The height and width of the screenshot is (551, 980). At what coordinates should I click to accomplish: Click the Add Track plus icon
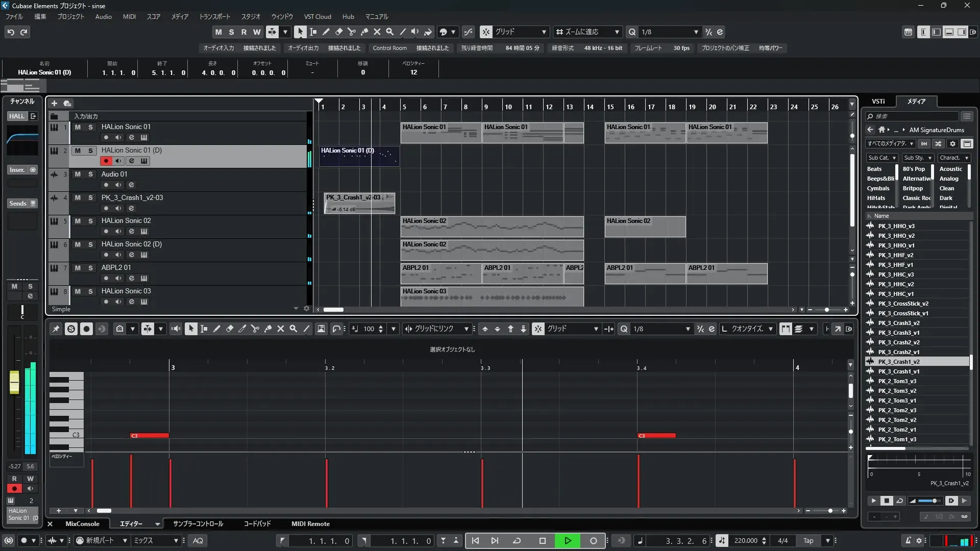[54, 103]
